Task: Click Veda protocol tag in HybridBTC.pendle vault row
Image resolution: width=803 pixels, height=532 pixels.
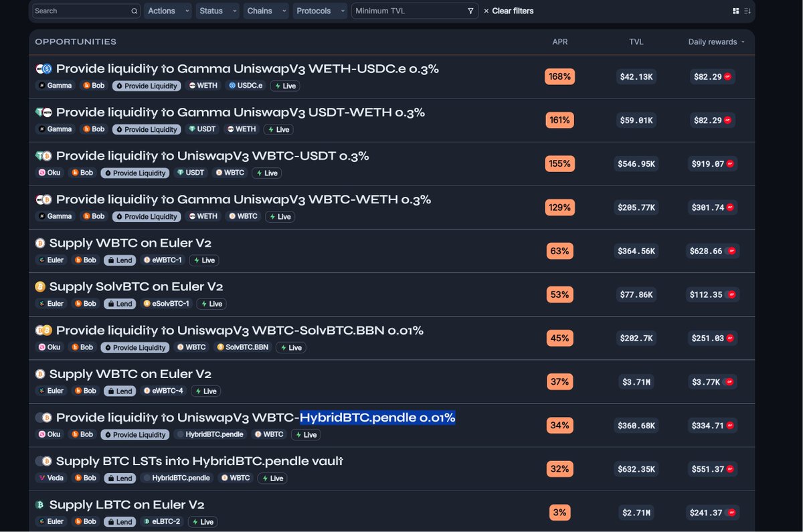Action: pos(52,478)
